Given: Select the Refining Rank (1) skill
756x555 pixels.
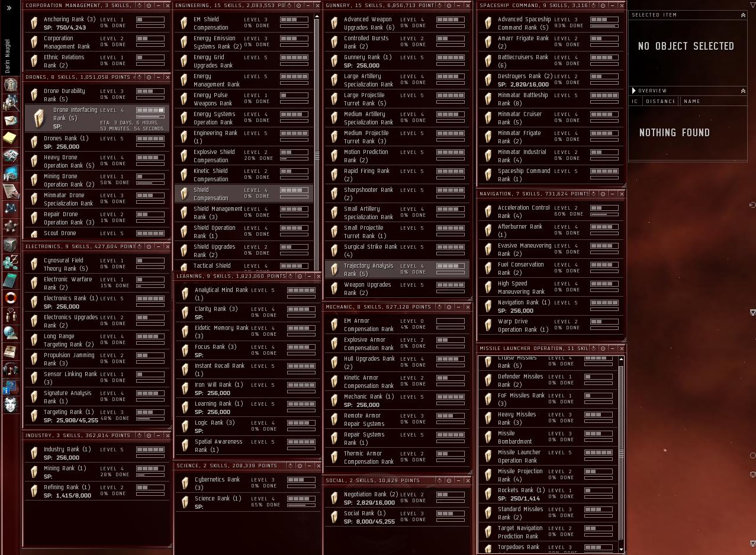Looking at the screenshot, I should pos(97,491).
